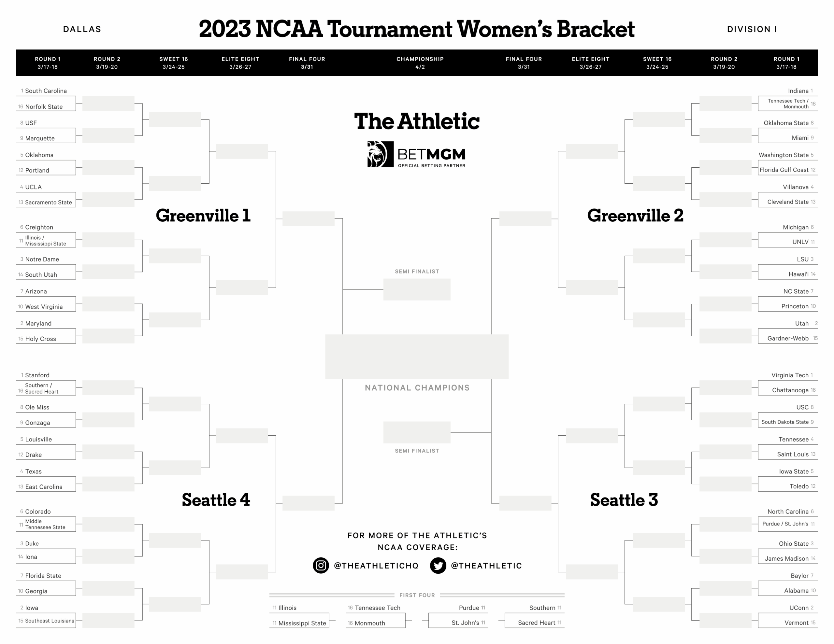Image resolution: width=834 pixels, height=644 pixels.
Task: Click the lower Semi Finalist box
Action: (x=417, y=432)
